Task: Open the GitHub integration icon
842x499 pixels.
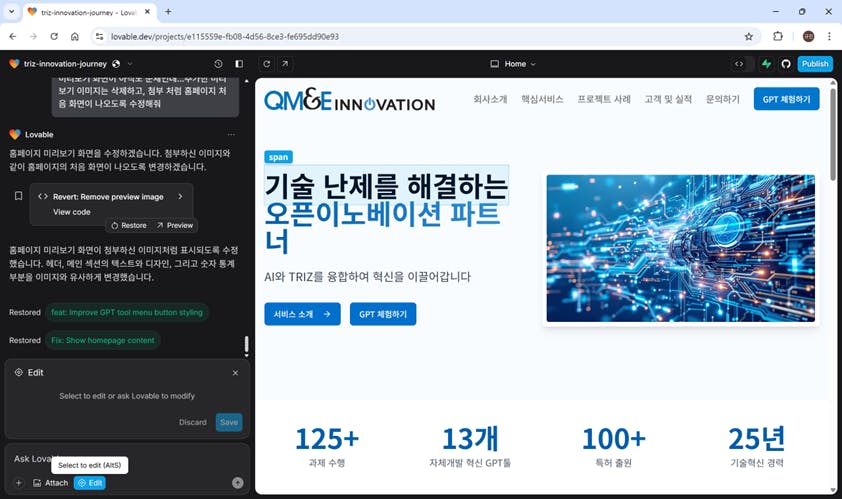Action: click(786, 63)
